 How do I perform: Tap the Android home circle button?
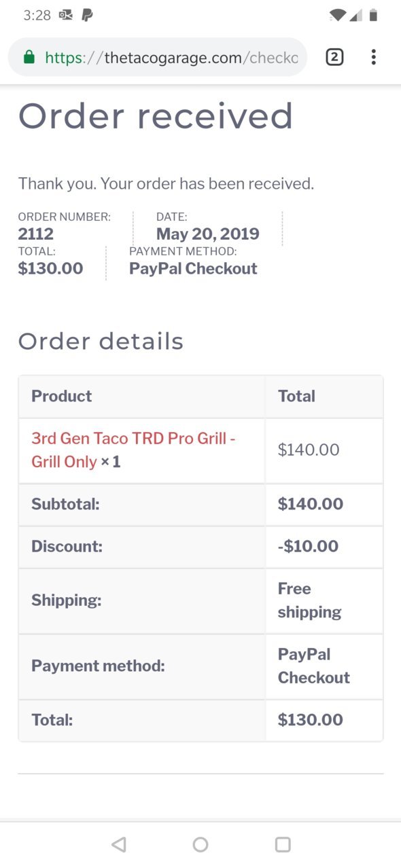pos(201,844)
